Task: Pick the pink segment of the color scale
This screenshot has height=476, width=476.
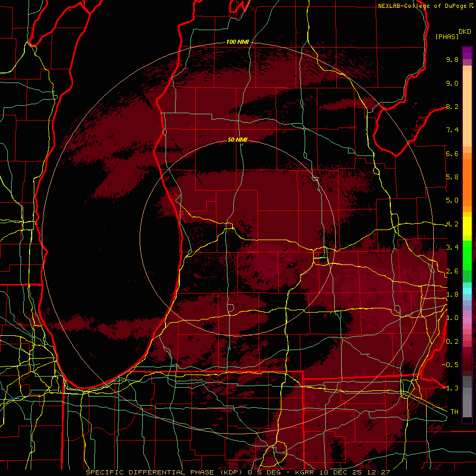Action: coord(467,321)
